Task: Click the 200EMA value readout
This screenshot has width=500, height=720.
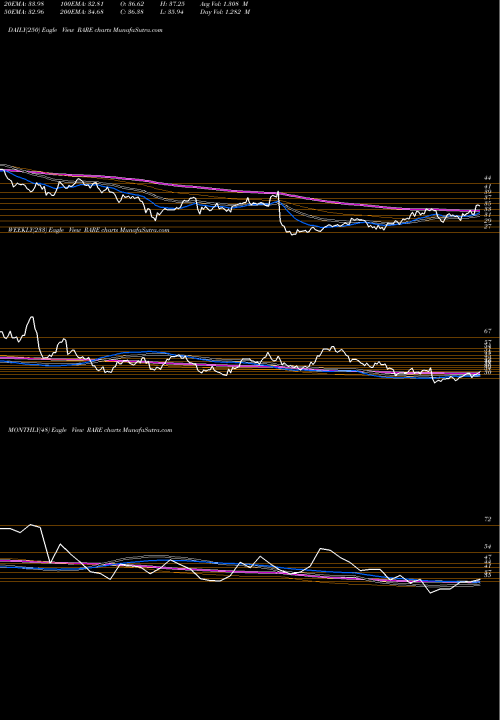Action: point(81,12)
